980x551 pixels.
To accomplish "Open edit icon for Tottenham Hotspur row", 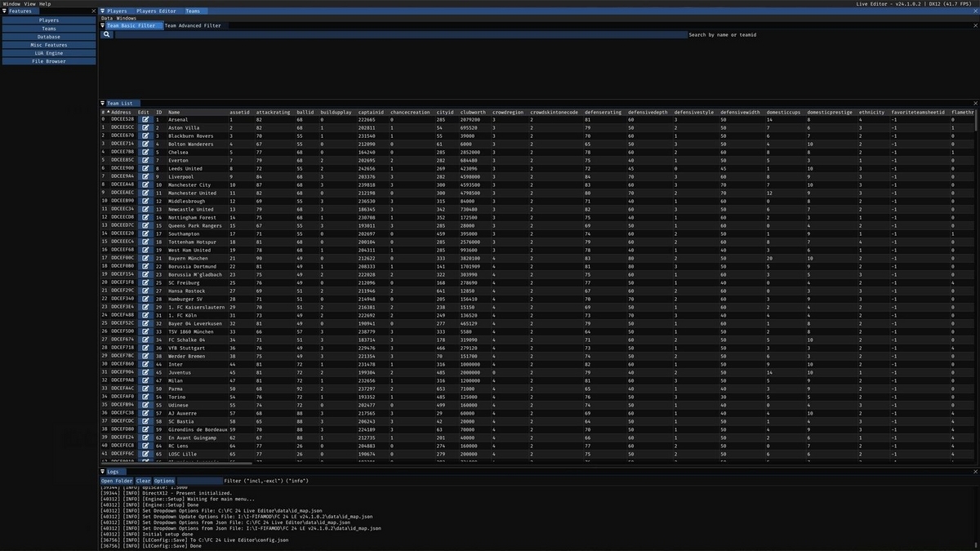I will [x=145, y=242].
